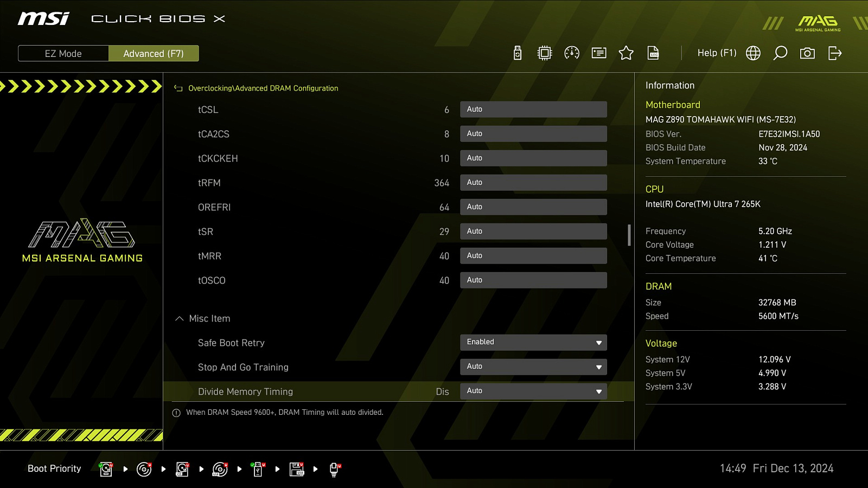868x488 pixels.
Task: Click the OREFRI setting label
Action: coord(214,207)
